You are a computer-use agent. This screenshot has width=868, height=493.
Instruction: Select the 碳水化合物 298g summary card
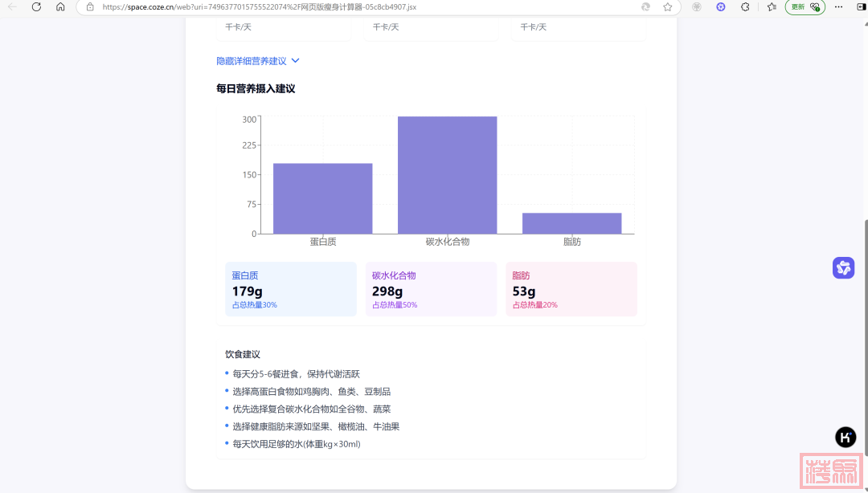[431, 289]
